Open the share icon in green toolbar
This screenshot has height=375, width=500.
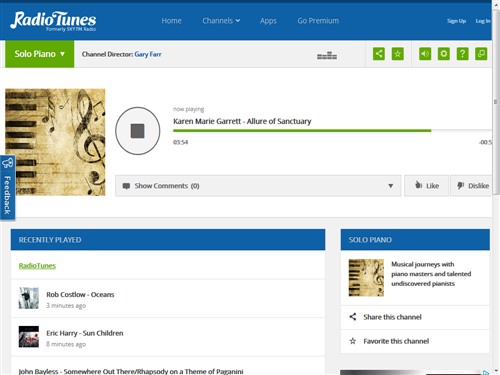point(379,54)
